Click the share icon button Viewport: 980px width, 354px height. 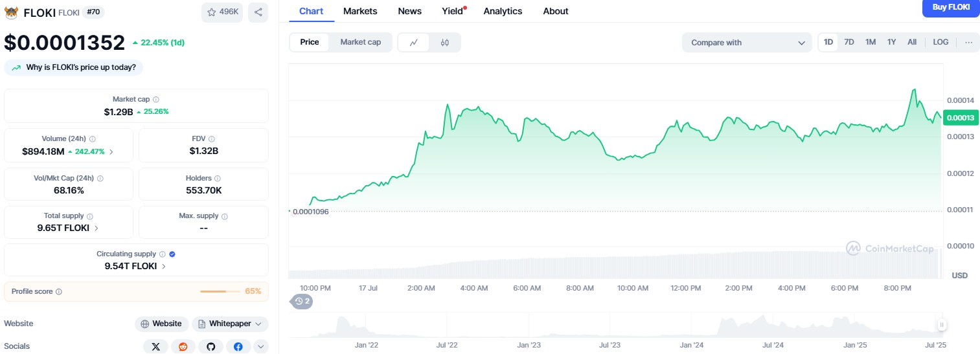point(258,12)
